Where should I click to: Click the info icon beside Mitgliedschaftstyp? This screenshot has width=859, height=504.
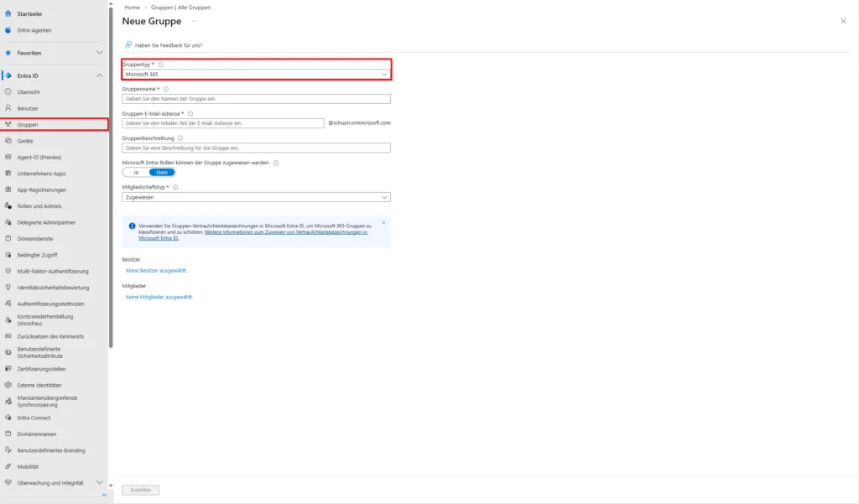coord(175,188)
